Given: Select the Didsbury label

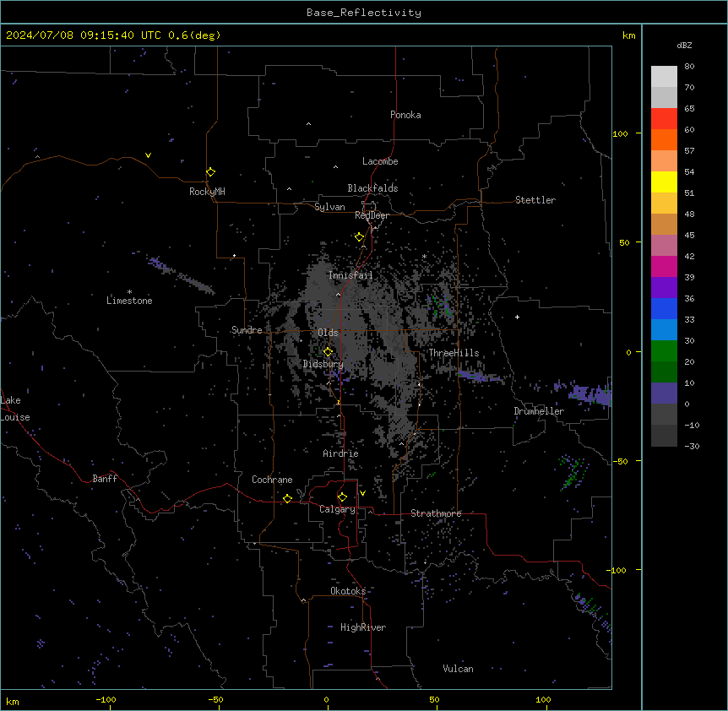Looking at the screenshot, I should pos(323,364).
